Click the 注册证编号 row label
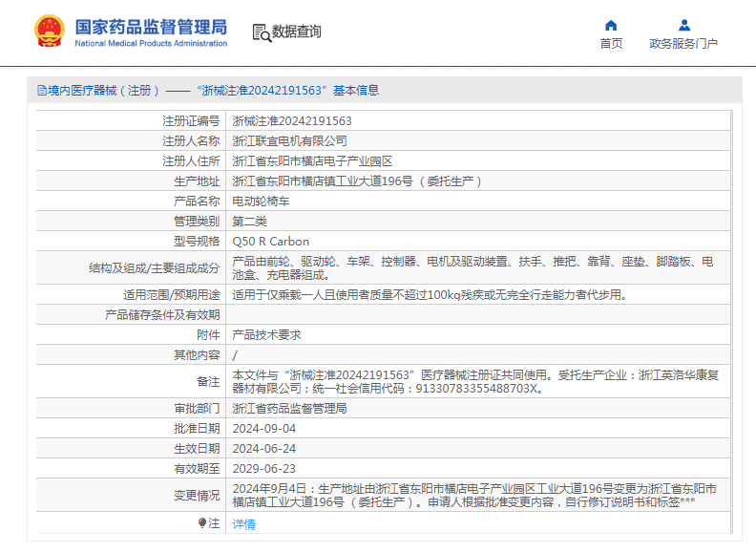The width and height of the screenshot is (756, 553). pyautogui.click(x=191, y=120)
